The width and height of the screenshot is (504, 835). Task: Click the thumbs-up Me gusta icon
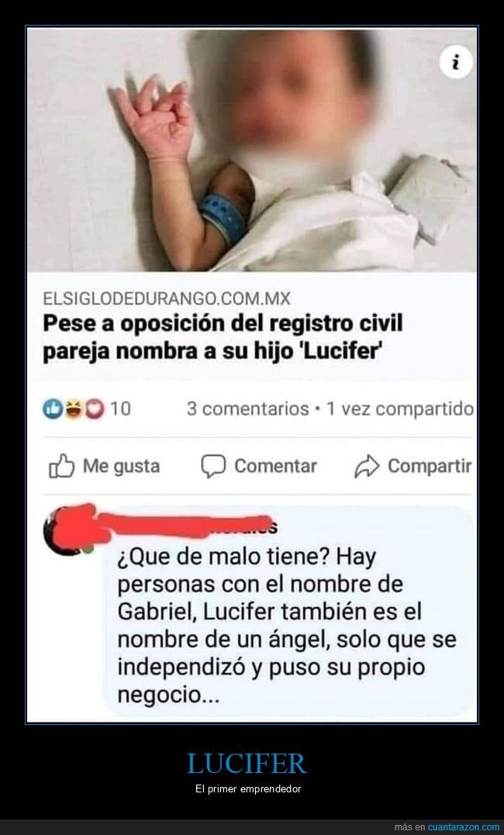[x=62, y=466]
